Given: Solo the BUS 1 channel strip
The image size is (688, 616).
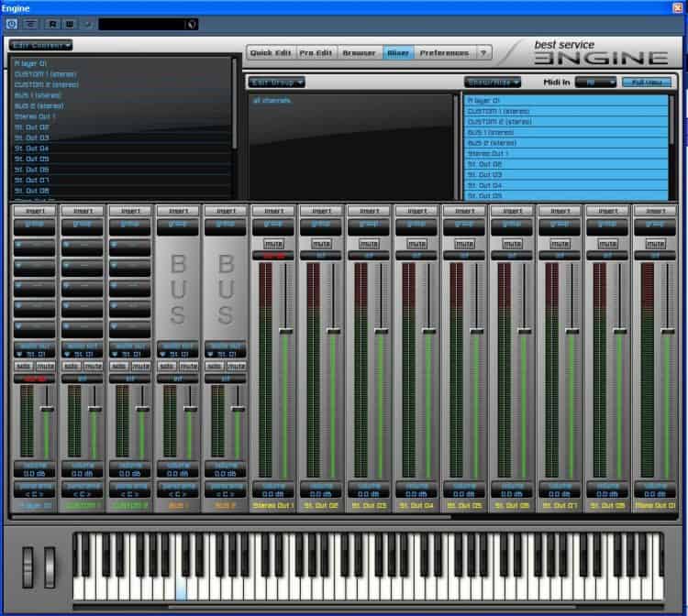Looking at the screenshot, I should [167, 366].
